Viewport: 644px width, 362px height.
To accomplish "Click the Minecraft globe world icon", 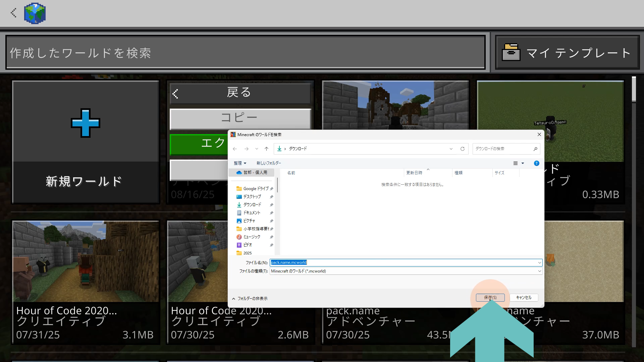I will click(x=35, y=13).
